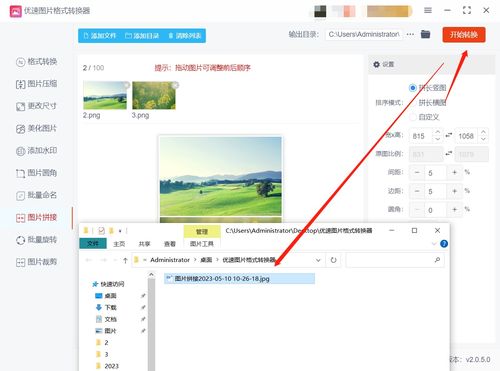The width and height of the screenshot is (500, 371).
Task: Click swap icon between 815 and 1058
Action: (x=449, y=135)
